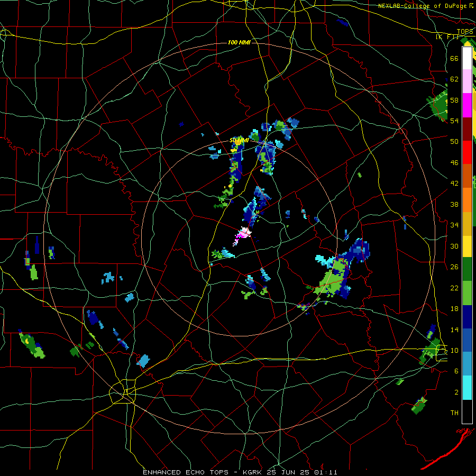The image size is (476, 476).
Task: Pick the light green legend swatch
Action: [467, 293]
